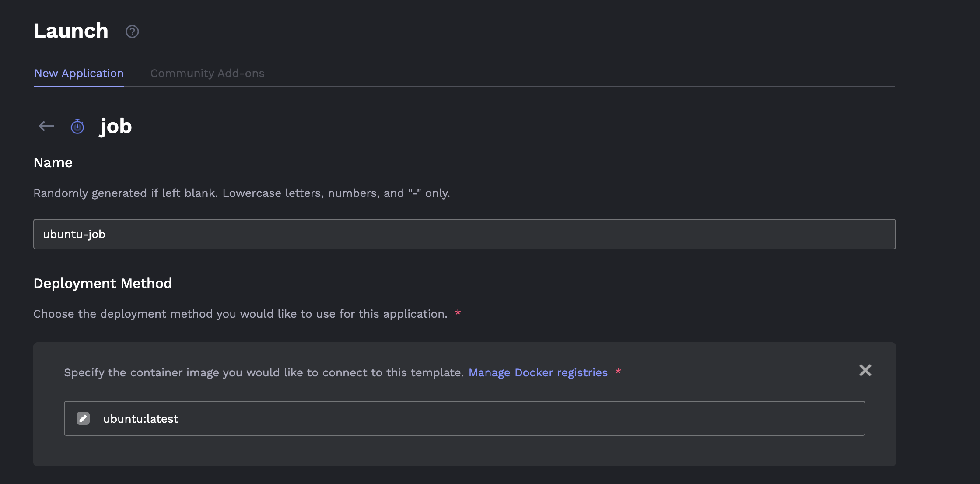Viewport: 980px width, 484px height.
Task: Click the stopwatch job icon
Action: (77, 127)
